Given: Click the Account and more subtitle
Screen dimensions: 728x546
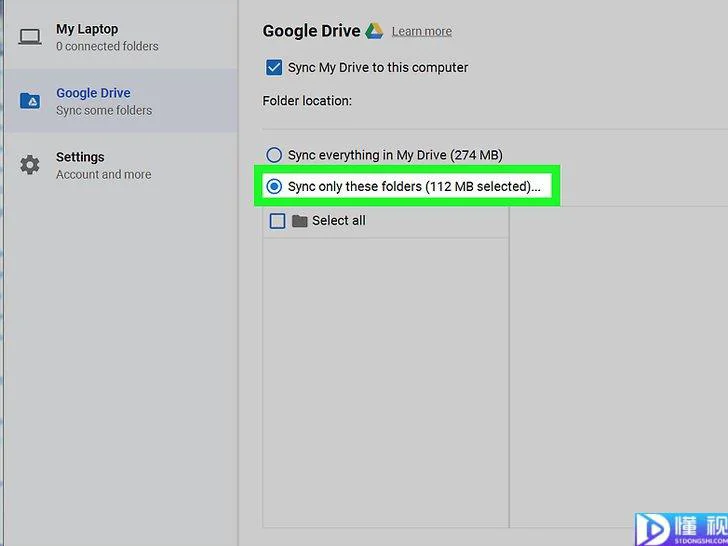Looking at the screenshot, I should pos(104,175).
